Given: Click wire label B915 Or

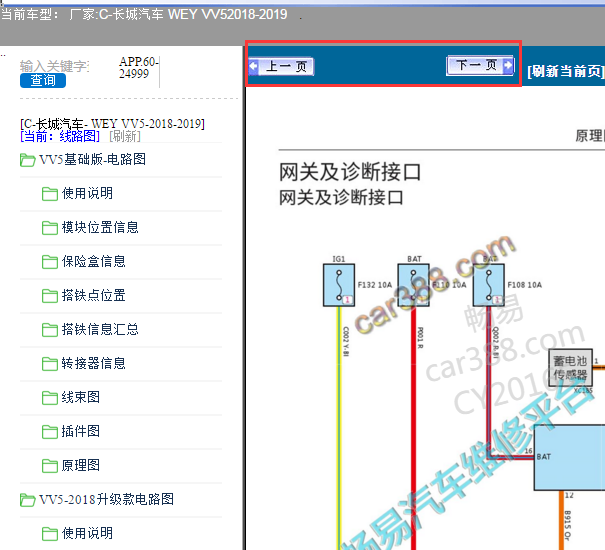Looking at the screenshot, I should coord(568,526).
